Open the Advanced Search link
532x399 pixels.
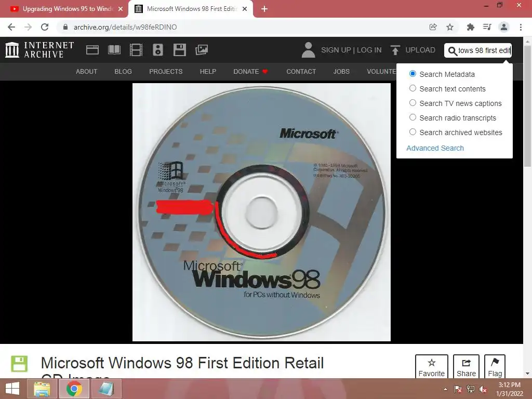pyautogui.click(x=435, y=148)
